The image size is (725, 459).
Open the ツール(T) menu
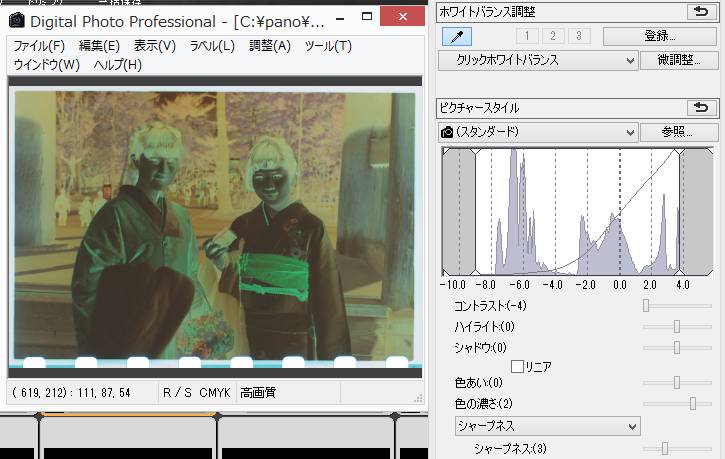point(328,46)
